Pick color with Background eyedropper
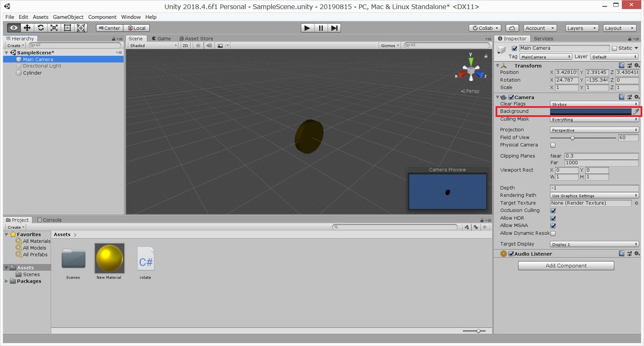This screenshot has height=346, width=644. tap(636, 111)
